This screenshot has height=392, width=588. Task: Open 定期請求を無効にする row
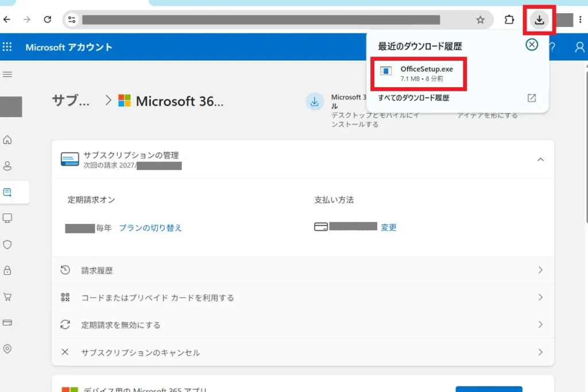click(303, 324)
